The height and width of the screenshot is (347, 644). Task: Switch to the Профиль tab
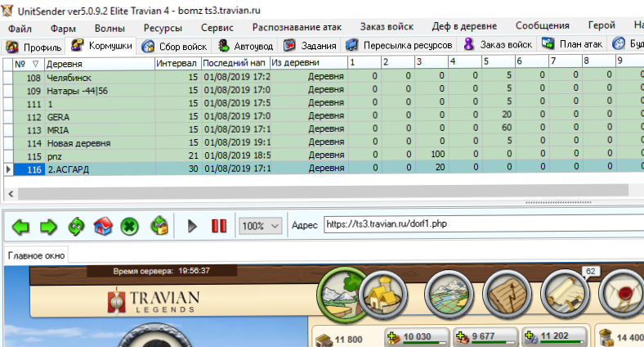point(34,47)
